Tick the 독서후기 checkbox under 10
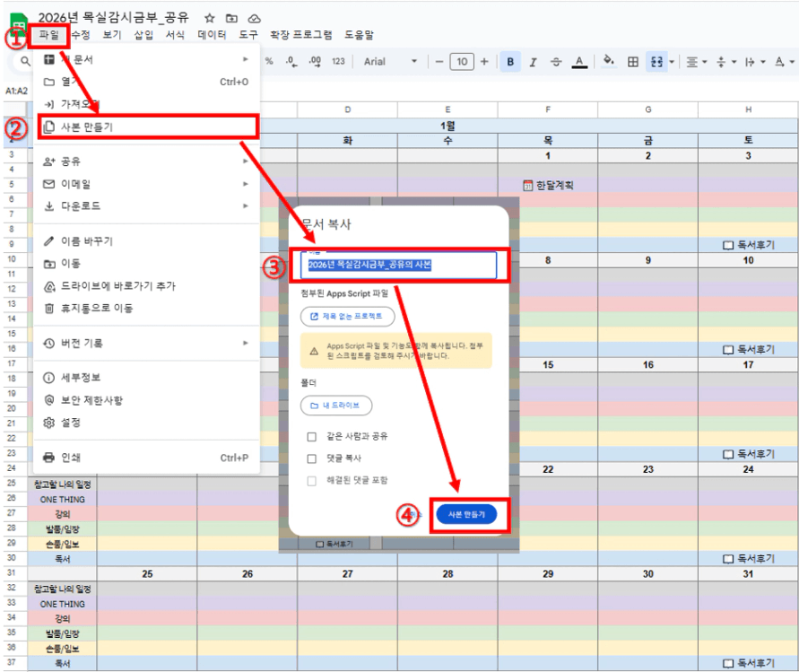799x672 pixels. (x=727, y=349)
